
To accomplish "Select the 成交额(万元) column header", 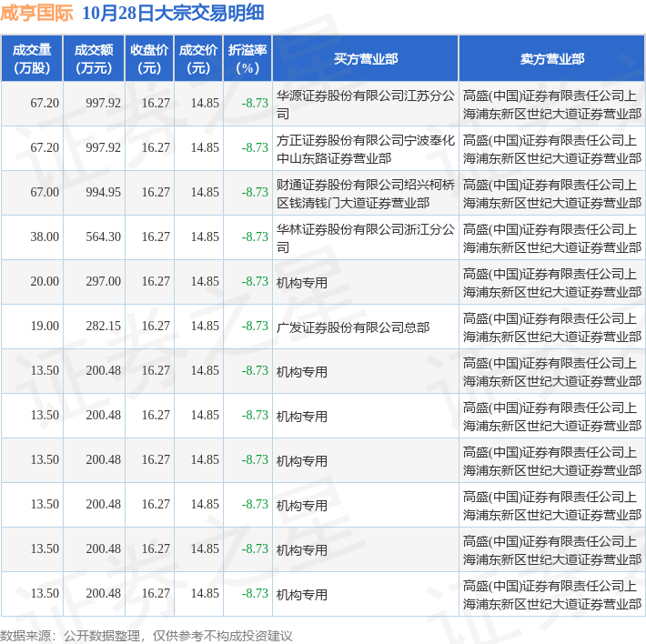I will click(x=94, y=58).
